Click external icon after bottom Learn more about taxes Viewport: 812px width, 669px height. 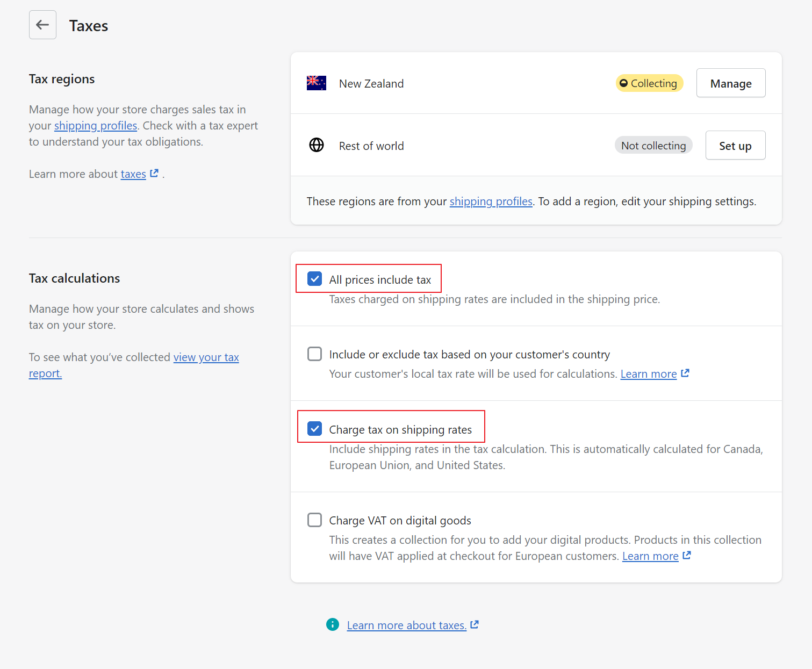pyautogui.click(x=475, y=624)
